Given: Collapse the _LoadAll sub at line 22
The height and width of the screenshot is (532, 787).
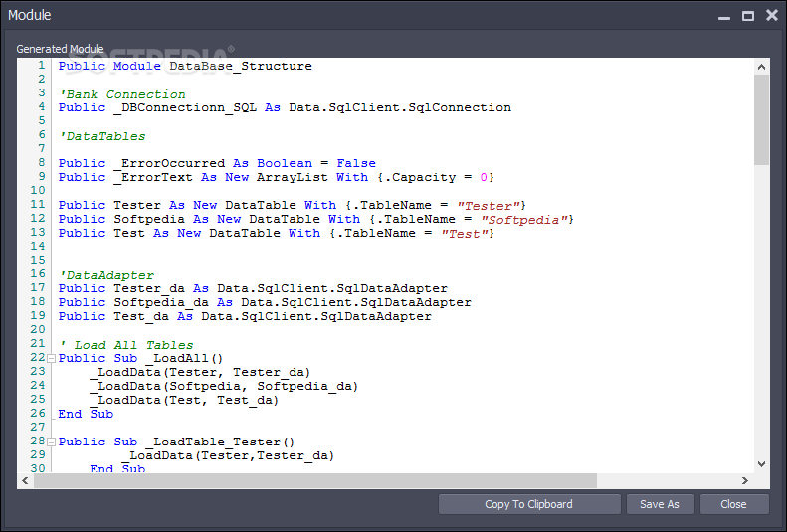Looking at the screenshot, I should tap(51, 359).
